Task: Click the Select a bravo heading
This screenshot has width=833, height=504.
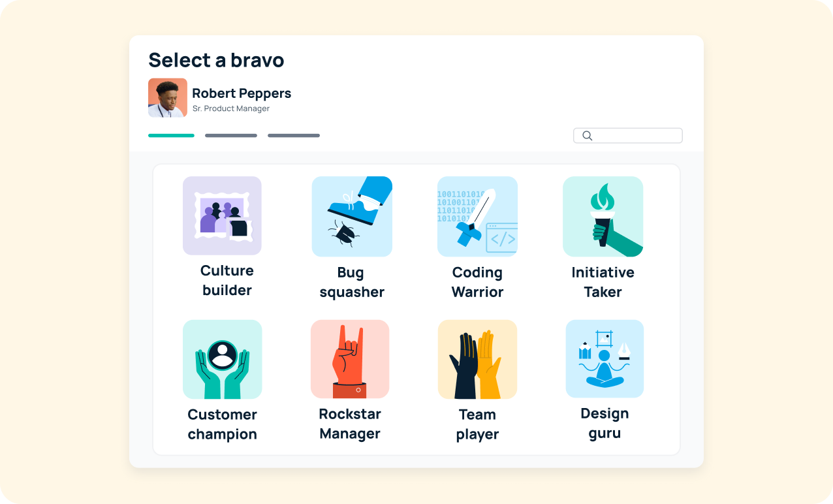Action: 216,60
